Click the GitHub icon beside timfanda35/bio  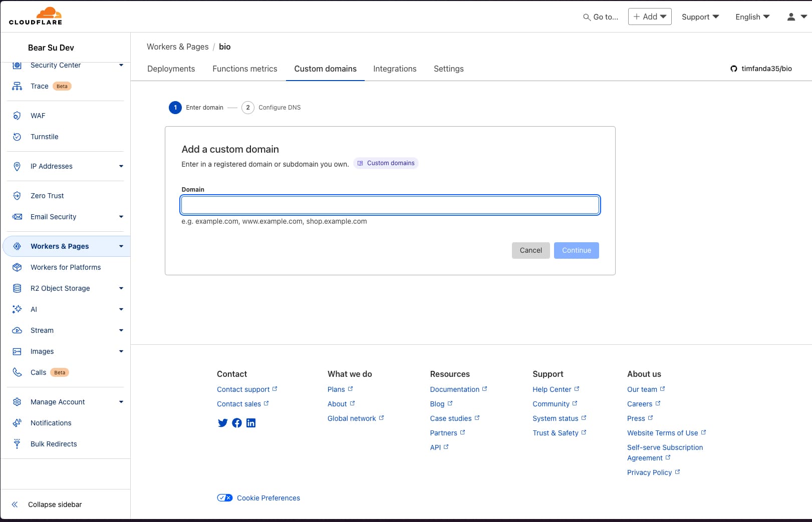[x=734, y=69]
